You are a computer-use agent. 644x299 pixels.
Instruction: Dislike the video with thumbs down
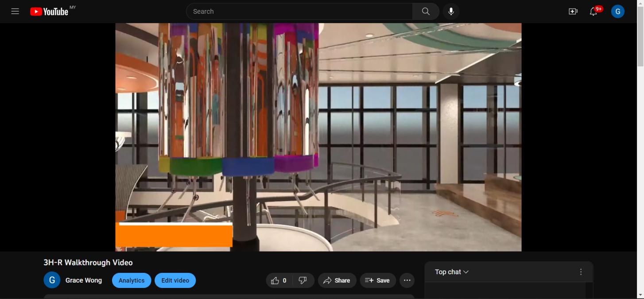[x=303, y=280]
